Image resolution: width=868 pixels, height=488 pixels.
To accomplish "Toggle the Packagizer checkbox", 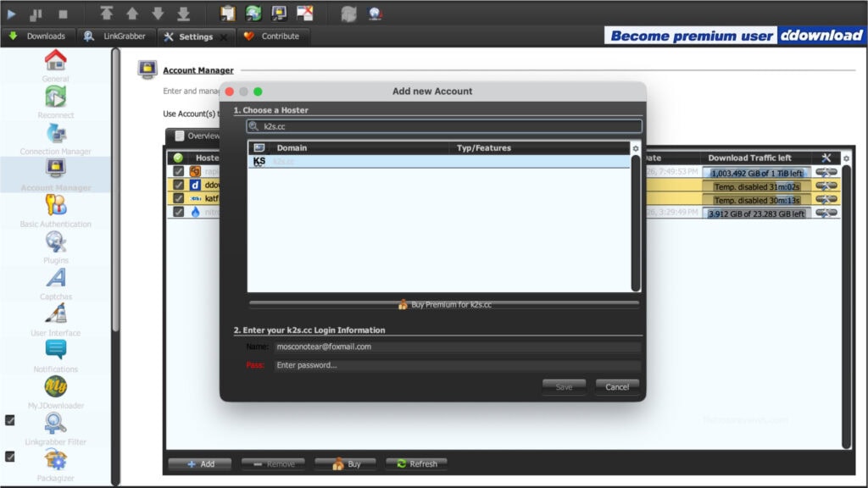I will (10, 457).
